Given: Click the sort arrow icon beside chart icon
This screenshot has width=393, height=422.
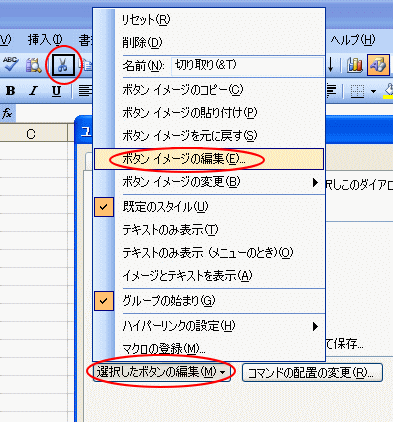Looking at the screenshot, I should coord(331,65).
